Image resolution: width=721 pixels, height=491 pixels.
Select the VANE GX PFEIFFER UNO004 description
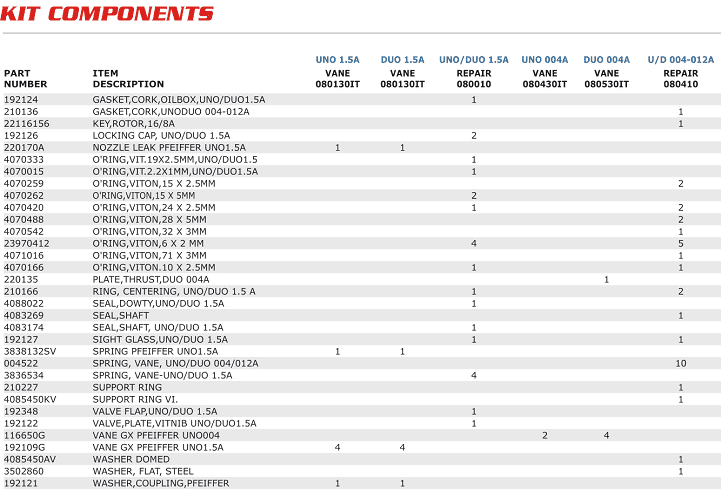[156, 436]
